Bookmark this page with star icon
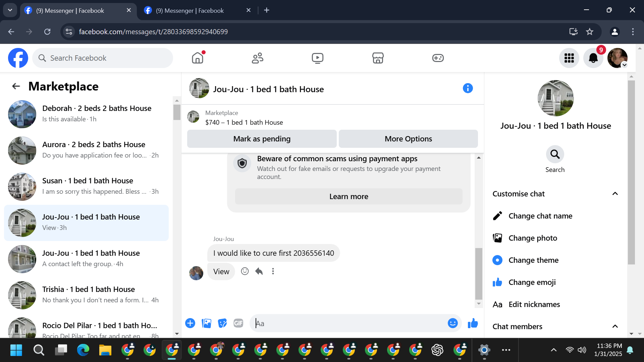644x362 pixels. (590, 32)
